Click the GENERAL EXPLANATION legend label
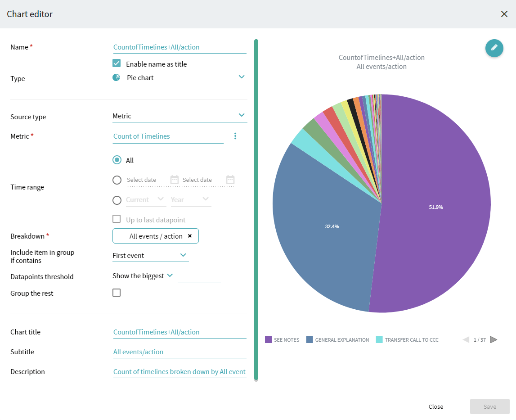This screenshot has height=420, width=516. tap(342, 340)
